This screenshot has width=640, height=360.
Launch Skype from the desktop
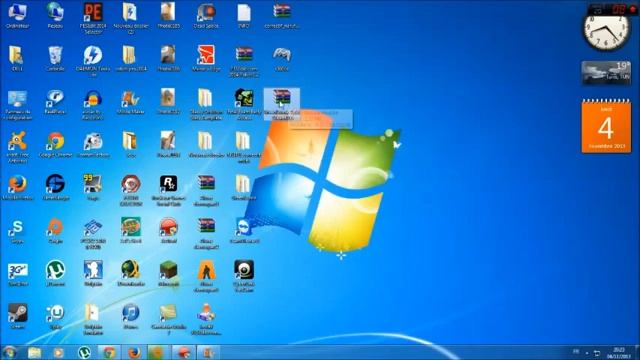17,231
